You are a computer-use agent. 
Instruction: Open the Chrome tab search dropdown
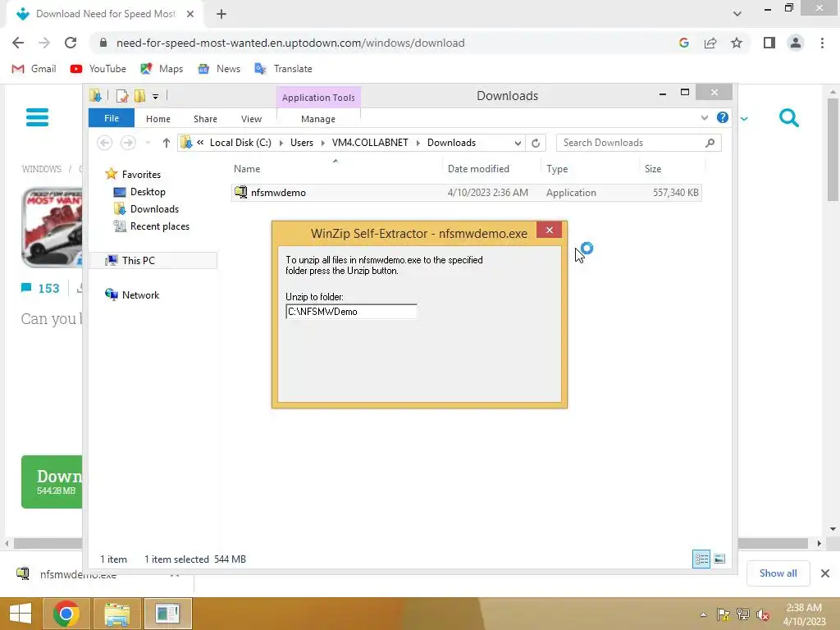tap(737, 14)
